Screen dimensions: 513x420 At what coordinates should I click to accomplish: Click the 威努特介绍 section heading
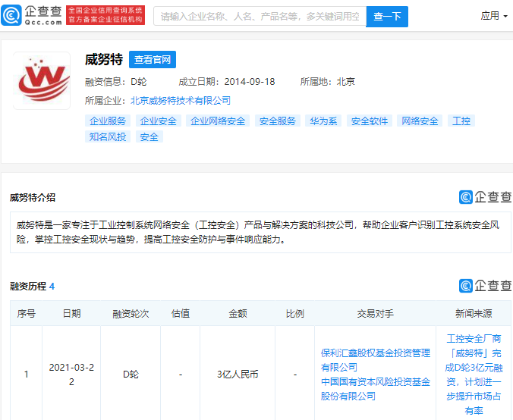coord(33,197)
